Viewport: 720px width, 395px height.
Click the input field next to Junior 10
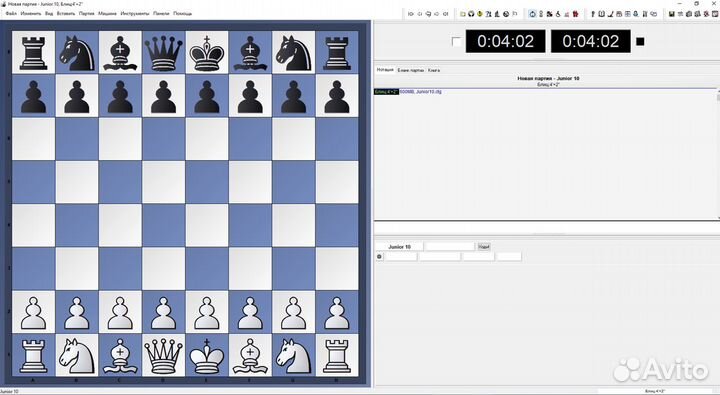(450, 247)
